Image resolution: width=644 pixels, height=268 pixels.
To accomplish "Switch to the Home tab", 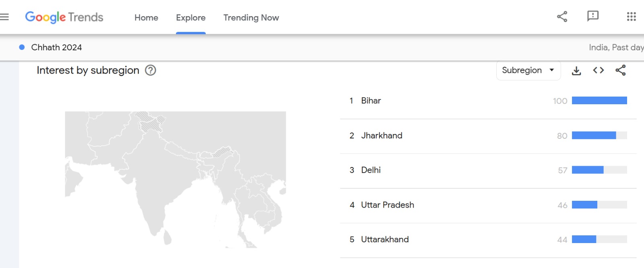I will (146, 18).
